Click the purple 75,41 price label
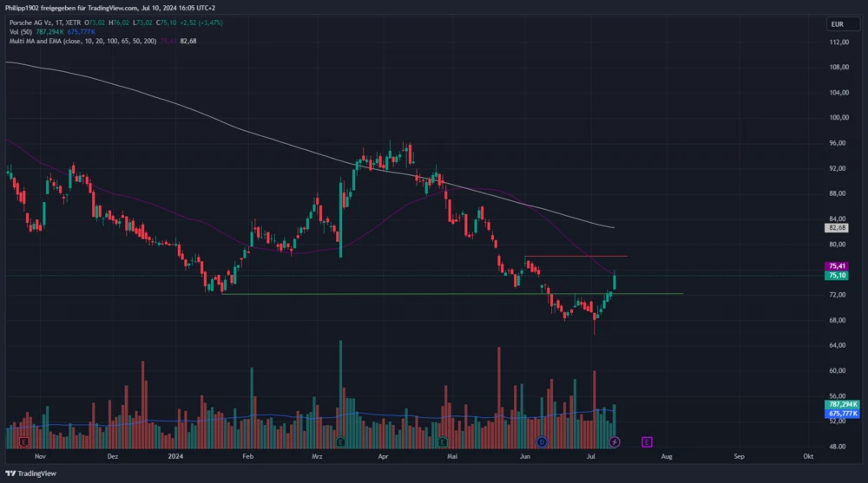Viewport: 868px width, 483px height. pyautogui.click(x=838, y=266)
